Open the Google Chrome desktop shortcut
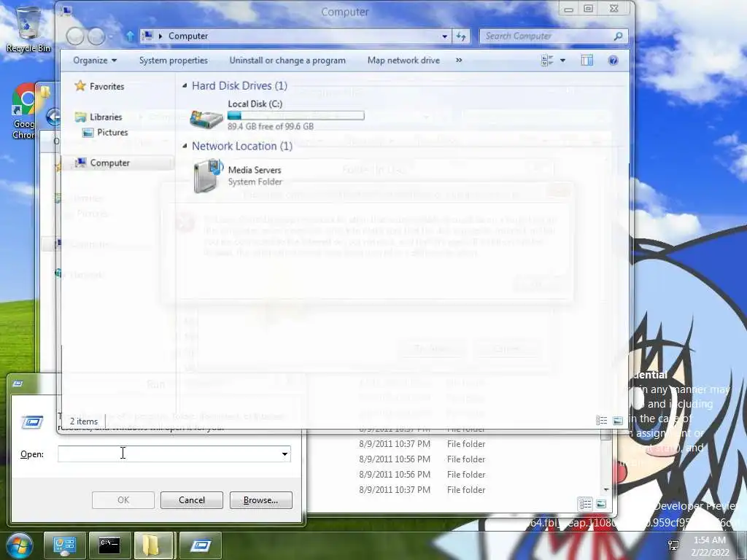This screenshot has width=747, height=560. pos(24,112)
